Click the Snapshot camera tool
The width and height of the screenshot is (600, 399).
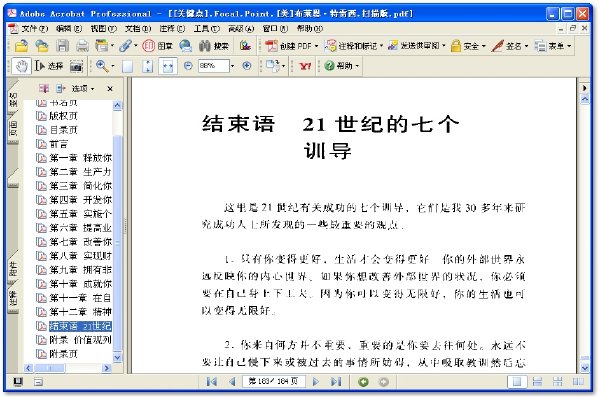(x=77, y=67)
